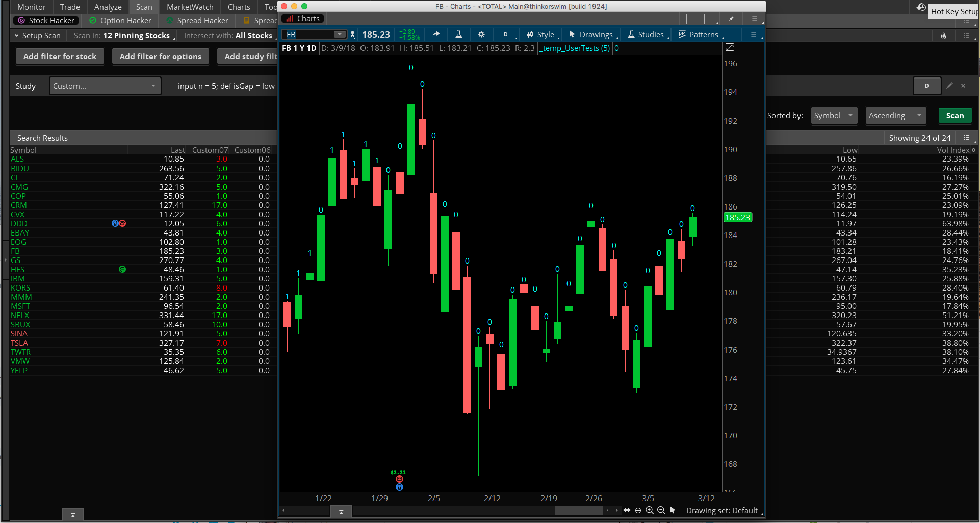
Task: Select the pointer cursor tool below chart
Action: (673, 510)
